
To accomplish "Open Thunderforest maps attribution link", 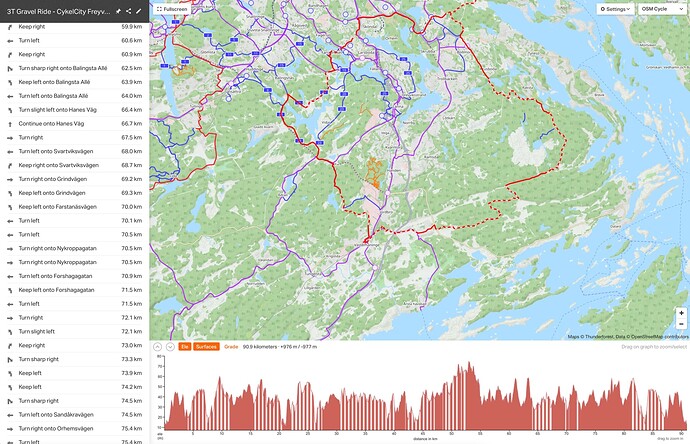I will [x=599, y=337].
